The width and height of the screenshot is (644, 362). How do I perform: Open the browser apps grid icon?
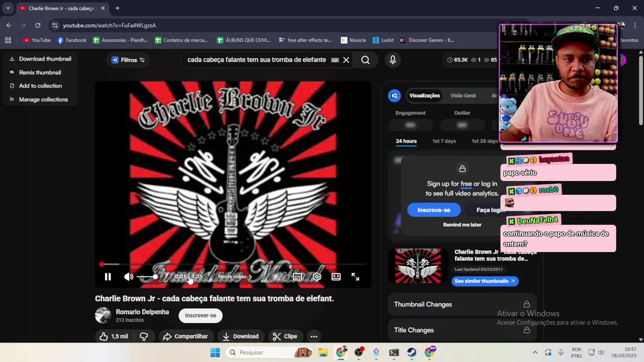click(8, 40)
